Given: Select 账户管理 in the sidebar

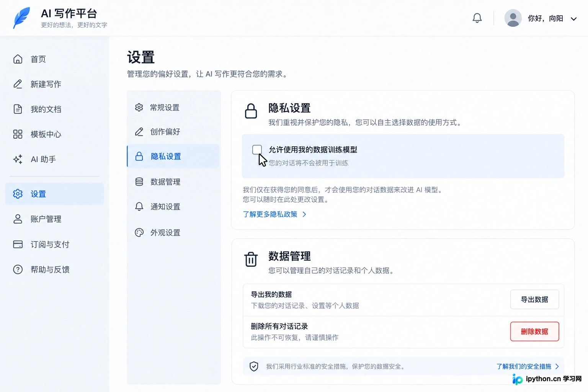Looking at the screenshot, I should pos(54,219).
